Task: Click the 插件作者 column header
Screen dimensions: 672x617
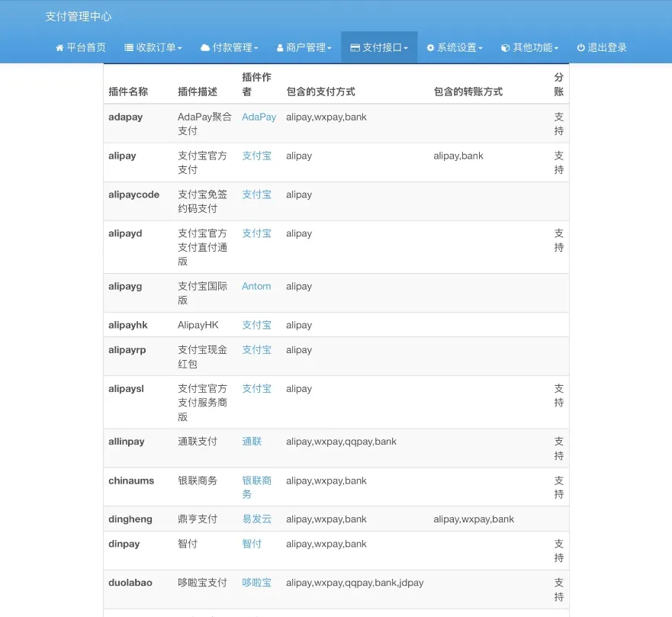Action: [x=257, y=84]
